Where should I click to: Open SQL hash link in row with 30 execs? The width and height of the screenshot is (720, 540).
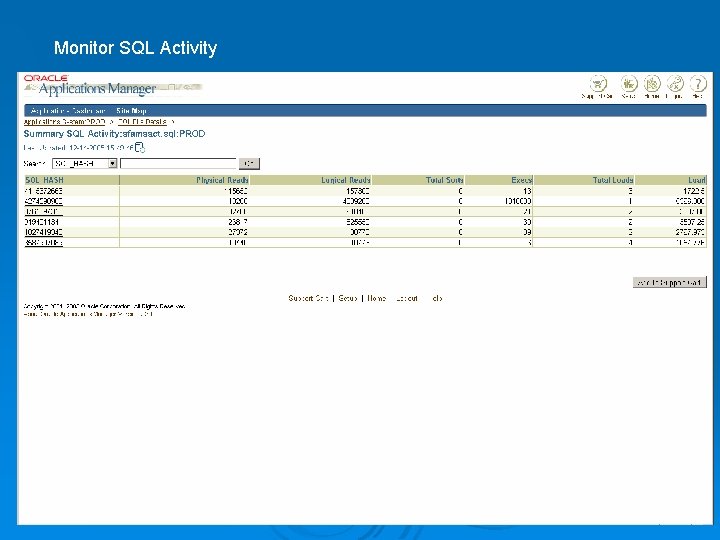click(x=41, y=222)
